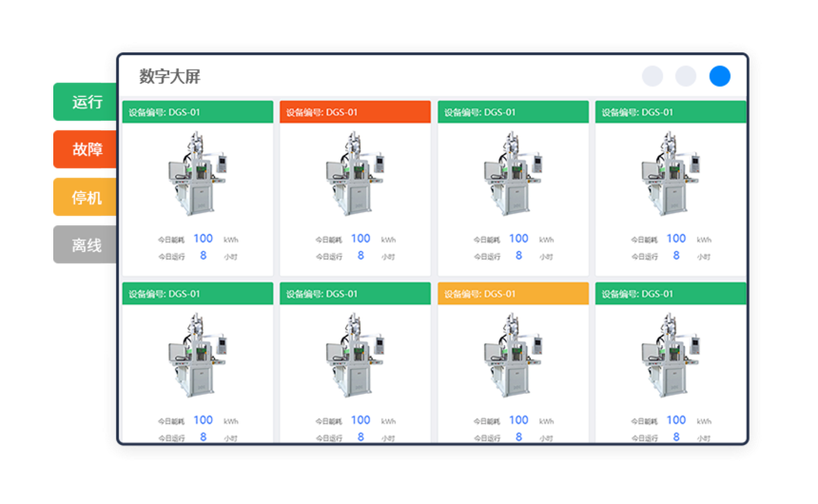Viewport: 818px width, 504px height.
Task: Open the yellow stopped DGS-01 card header
Action: click(513, 294)
